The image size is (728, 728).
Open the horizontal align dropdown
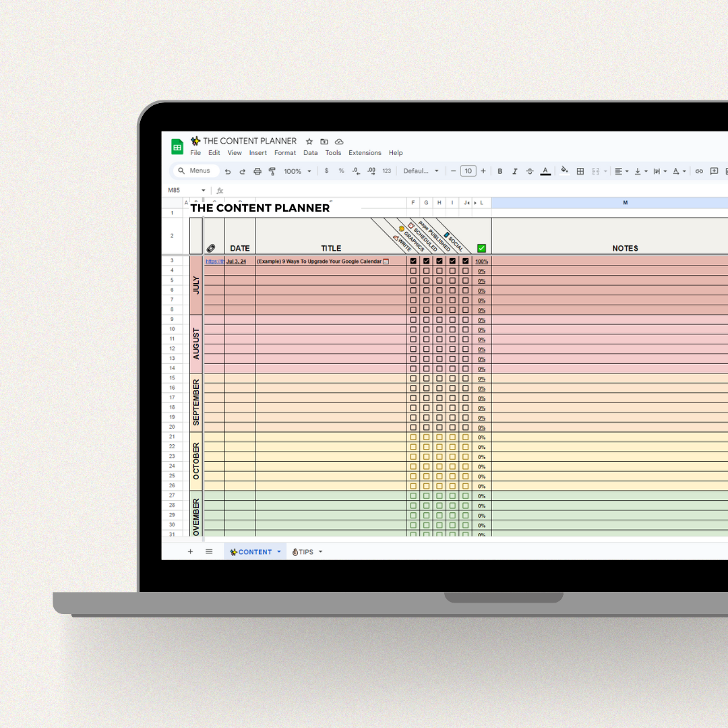coord(621,171)
